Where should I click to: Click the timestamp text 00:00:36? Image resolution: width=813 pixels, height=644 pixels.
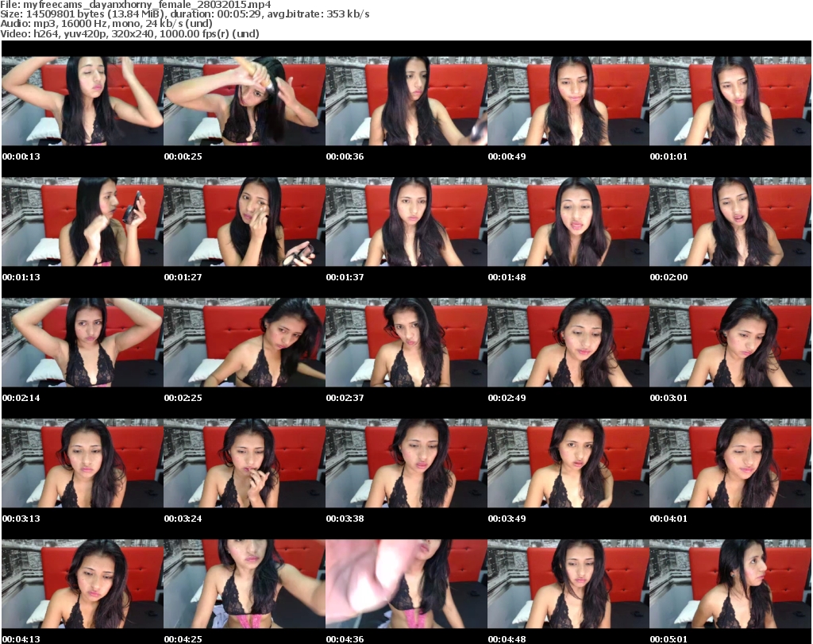click(345, 156)
